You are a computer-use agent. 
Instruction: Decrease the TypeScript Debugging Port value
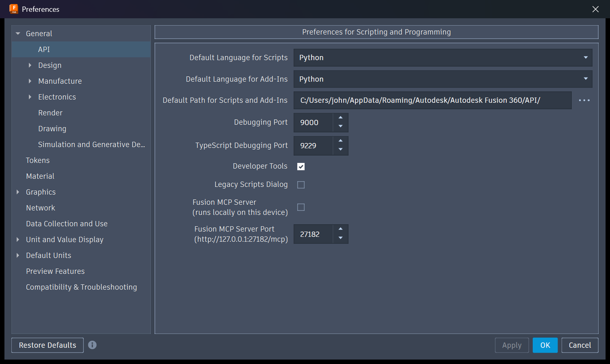341,150
